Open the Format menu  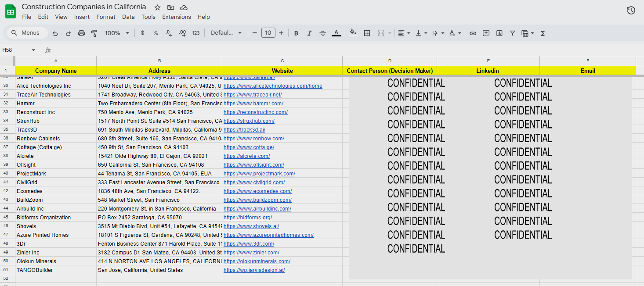tap(106, 17)
